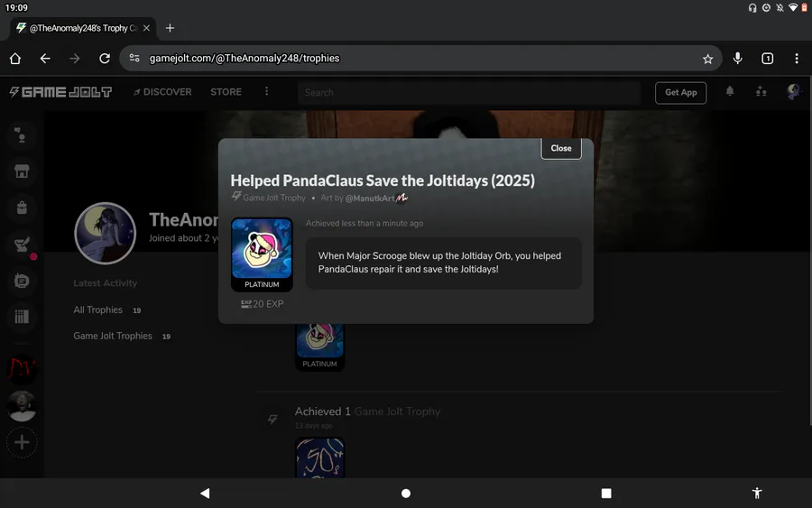Go to browser home page
This screenshot has height=508, width=812.
click(15, 59)
